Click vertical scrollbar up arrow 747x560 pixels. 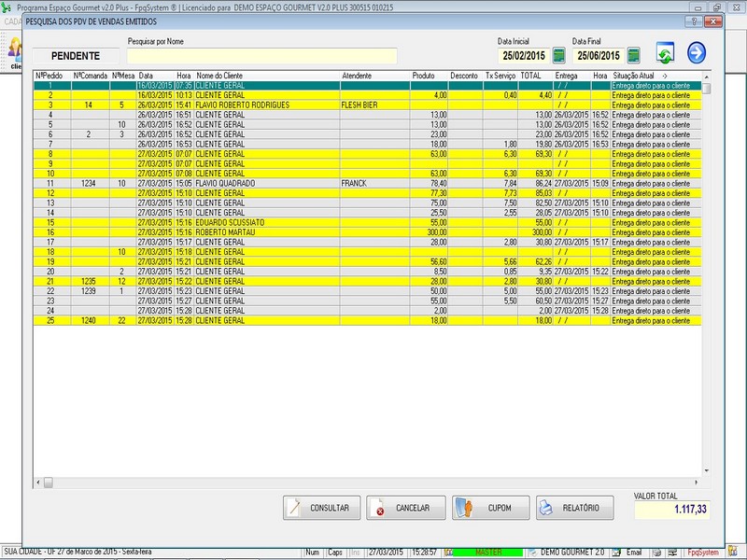[707, 77]
